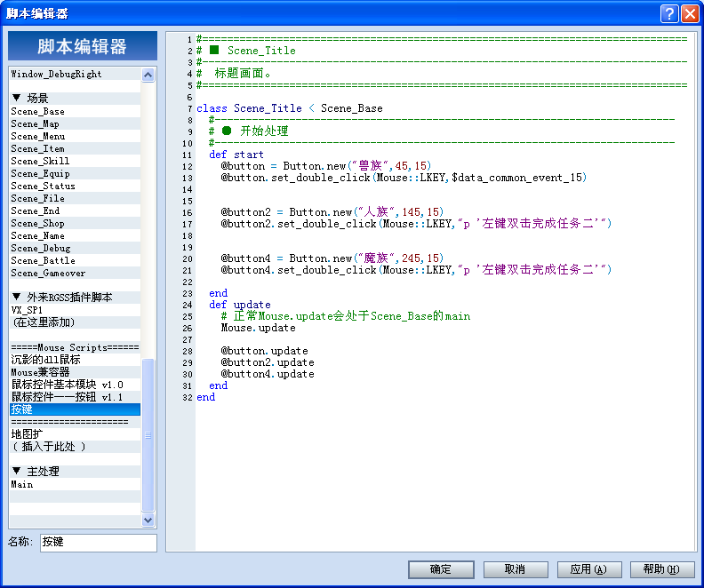Click the final 'end' on line 32
This screenshot has height=588, width=704.
(x=205, y=397)
